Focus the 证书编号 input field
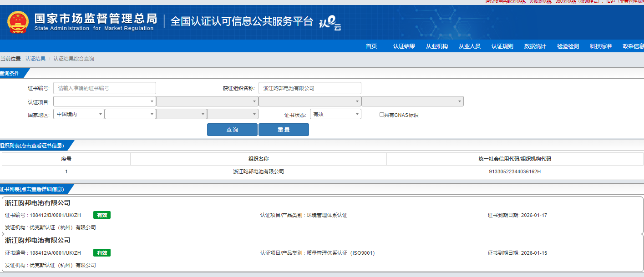This screenshot has height=277, width=644. (105, 88)
